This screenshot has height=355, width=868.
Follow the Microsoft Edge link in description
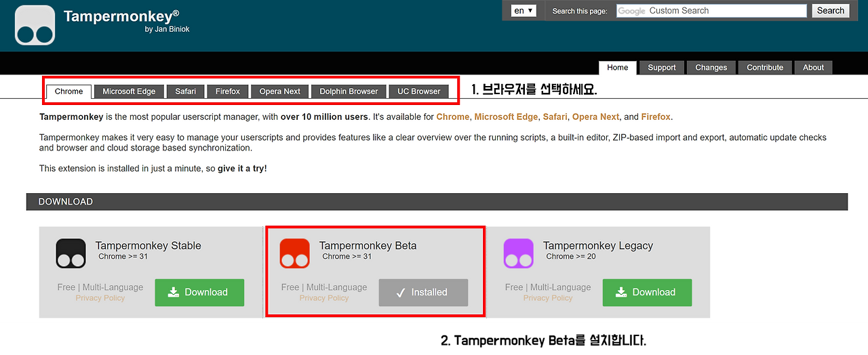pos(506,117)
